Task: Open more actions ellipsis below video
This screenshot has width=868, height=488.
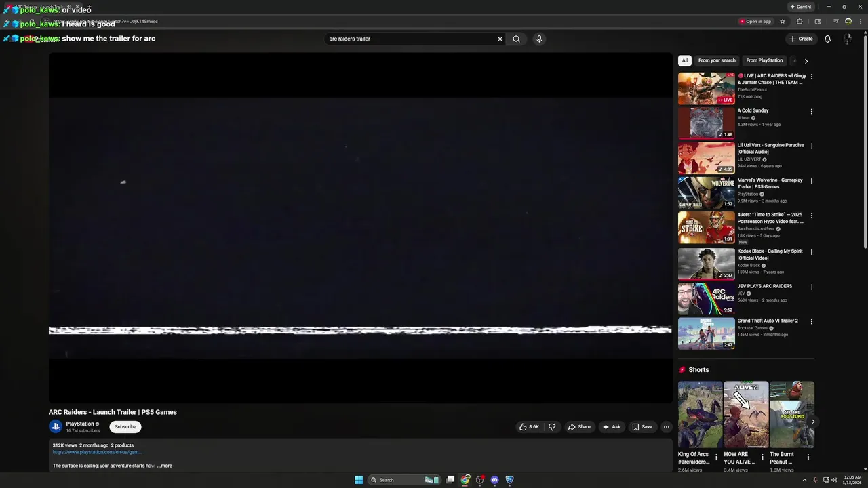Action: 667,427
